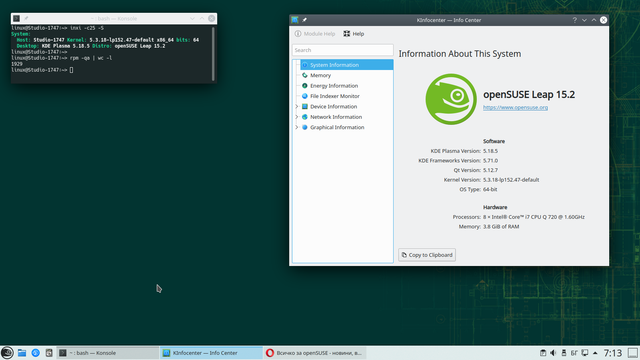The image size is (640, 360).
Task: Click the KDE Frameworks Version value 5.71.0
Action: coord(490,160)
